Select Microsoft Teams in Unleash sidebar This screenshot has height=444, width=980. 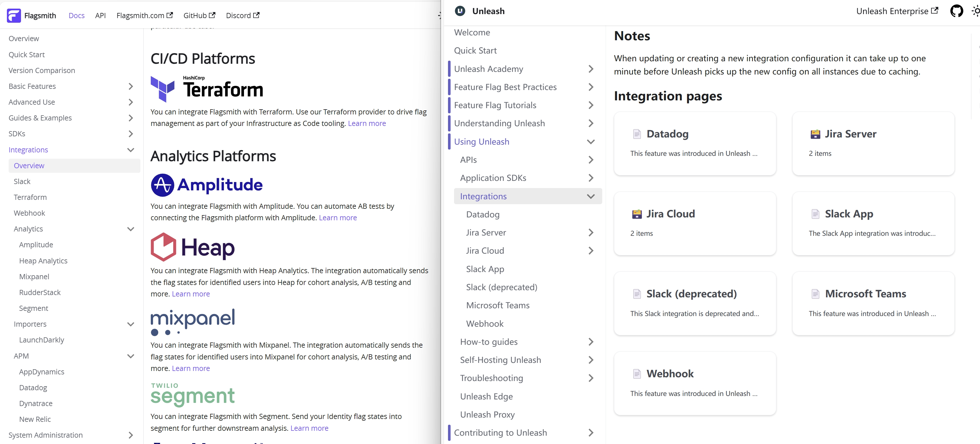tap(497, 305)
